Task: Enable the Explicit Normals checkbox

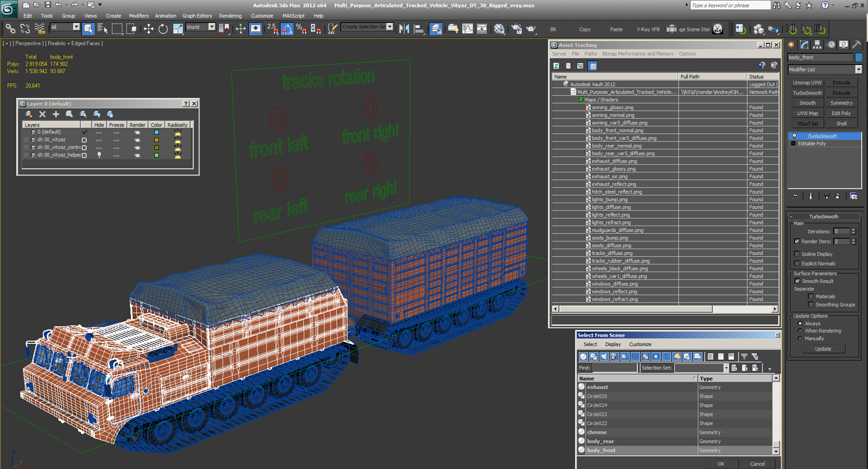Action: coord(796,263)
